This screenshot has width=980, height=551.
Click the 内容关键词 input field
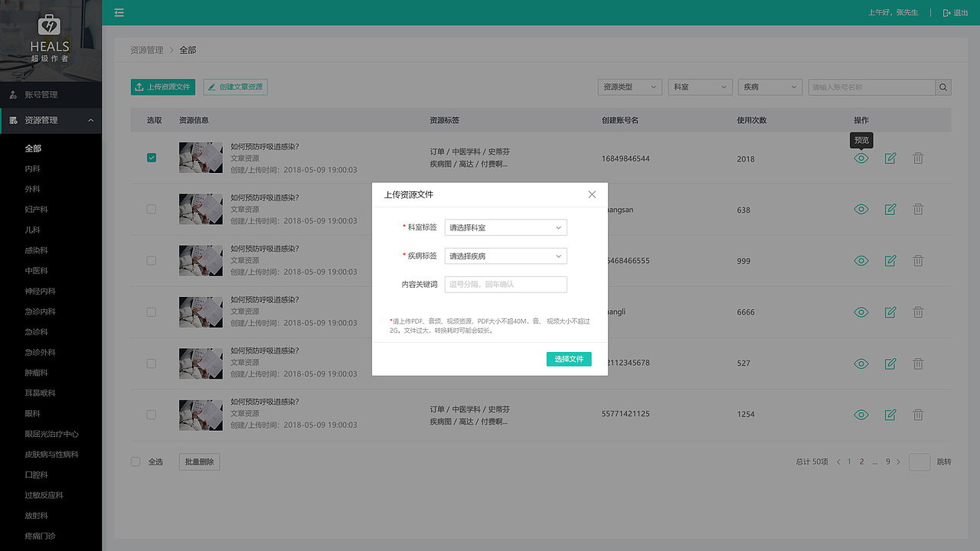pos(505,285)
